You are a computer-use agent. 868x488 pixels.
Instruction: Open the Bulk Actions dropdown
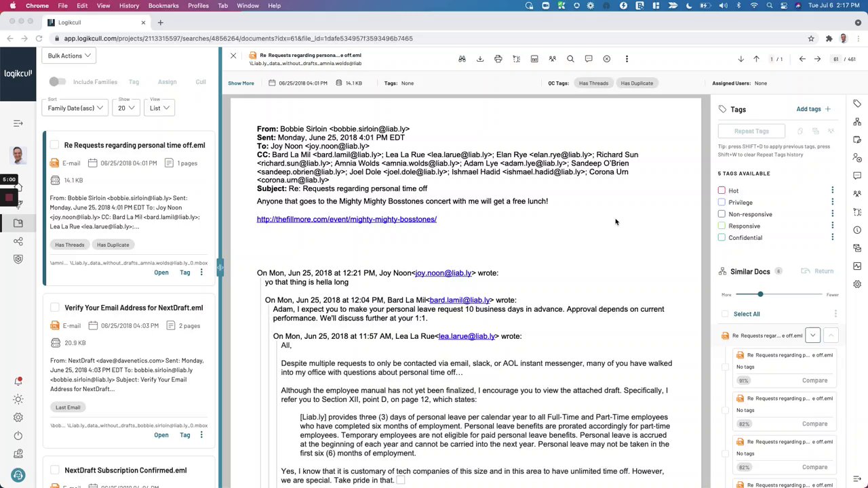(68, 56)
